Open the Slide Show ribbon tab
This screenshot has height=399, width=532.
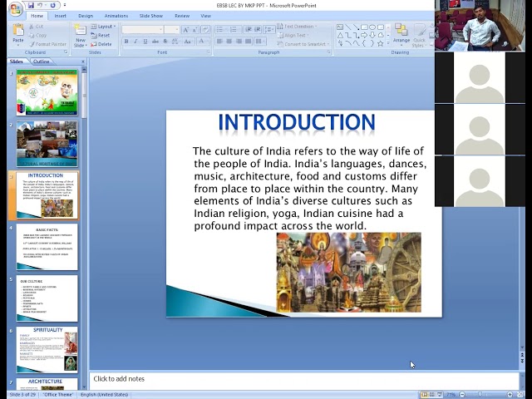pos(151,16)
